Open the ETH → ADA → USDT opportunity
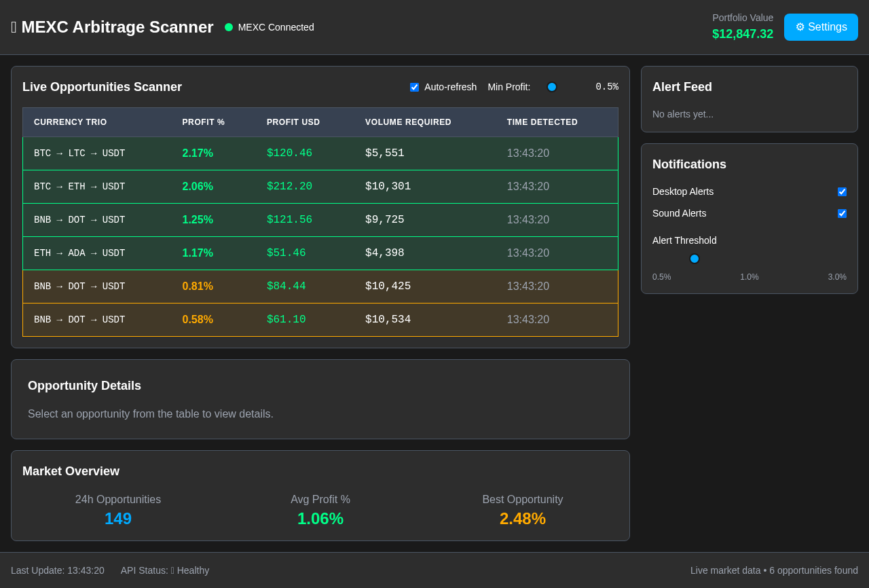The image size is (869, 588). coord(320,253)
